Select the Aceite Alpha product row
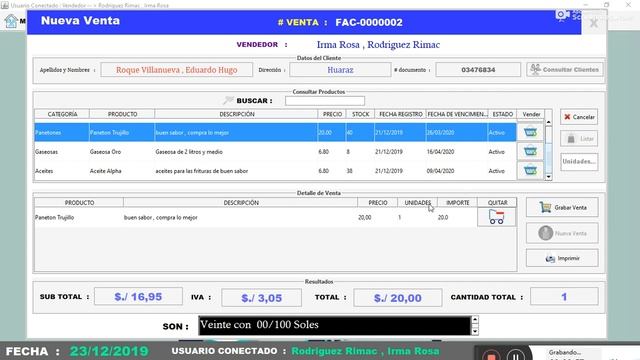 [x=276, y=171]
